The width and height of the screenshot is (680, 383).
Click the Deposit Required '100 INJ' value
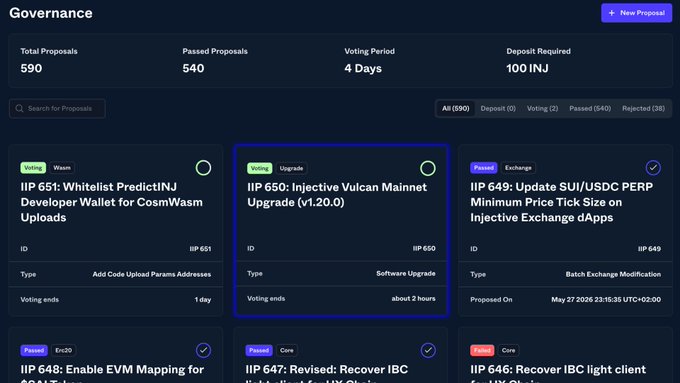[x=527, y=68]
